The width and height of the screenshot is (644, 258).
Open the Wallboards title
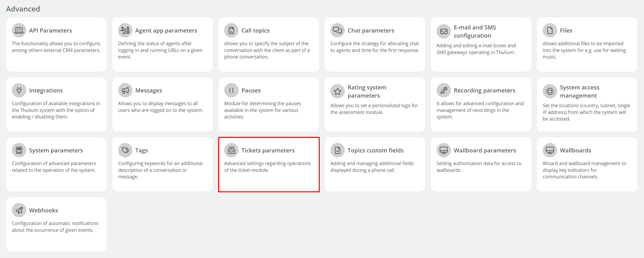pyautogui.click(x=576, y=150)
